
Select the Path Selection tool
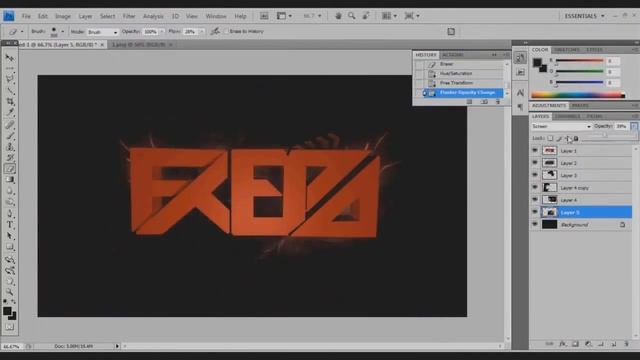pos(10,236)
